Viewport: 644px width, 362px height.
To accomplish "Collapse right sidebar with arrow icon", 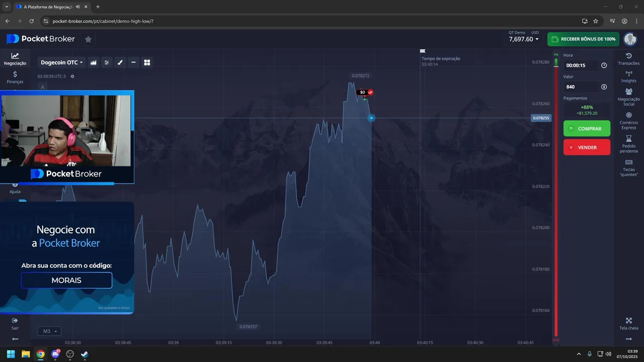I will (x=628, y=339).
